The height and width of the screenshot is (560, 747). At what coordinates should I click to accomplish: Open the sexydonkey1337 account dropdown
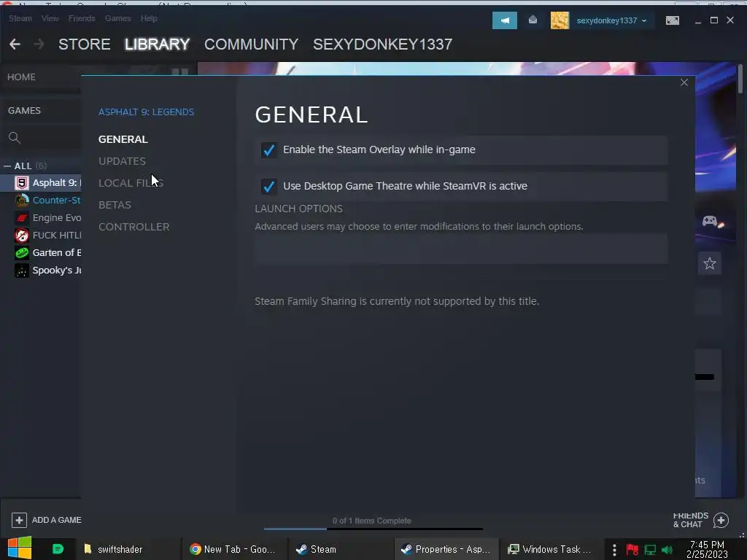point(612,20)
